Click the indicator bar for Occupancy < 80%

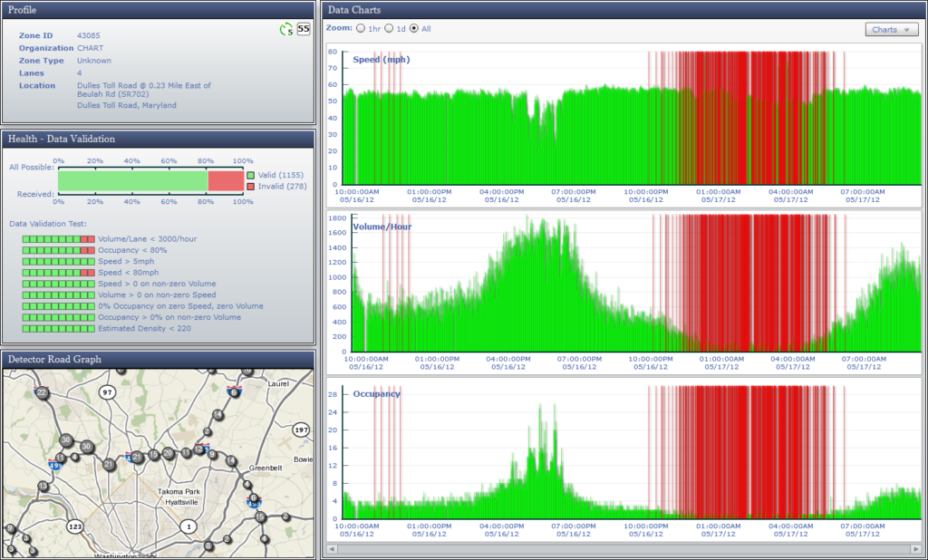(59, 250)
